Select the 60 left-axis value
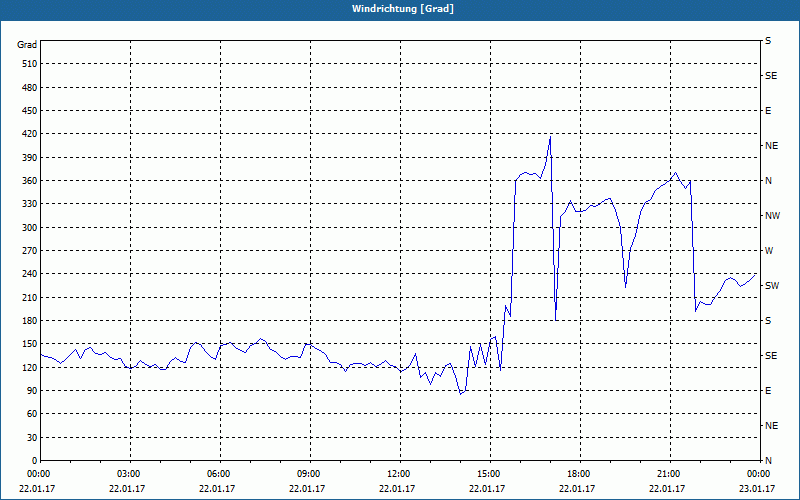 pos(32,414)
